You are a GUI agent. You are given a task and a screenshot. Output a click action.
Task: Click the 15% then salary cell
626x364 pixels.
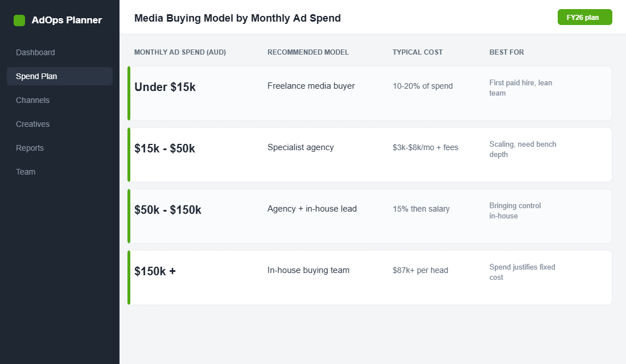point(421,209)
